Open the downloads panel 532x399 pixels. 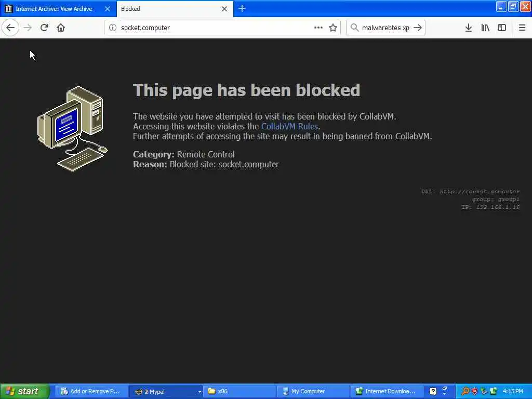pos(469,28)
